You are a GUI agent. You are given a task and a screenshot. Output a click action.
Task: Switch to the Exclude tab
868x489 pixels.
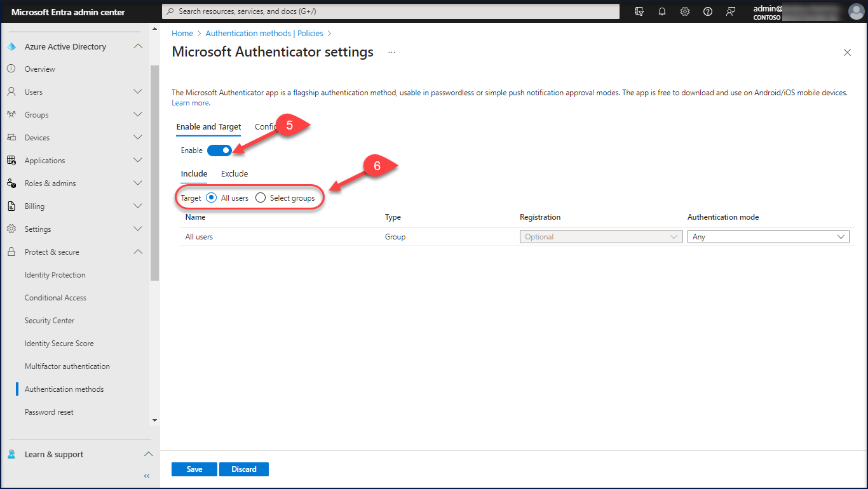point(234,174)
